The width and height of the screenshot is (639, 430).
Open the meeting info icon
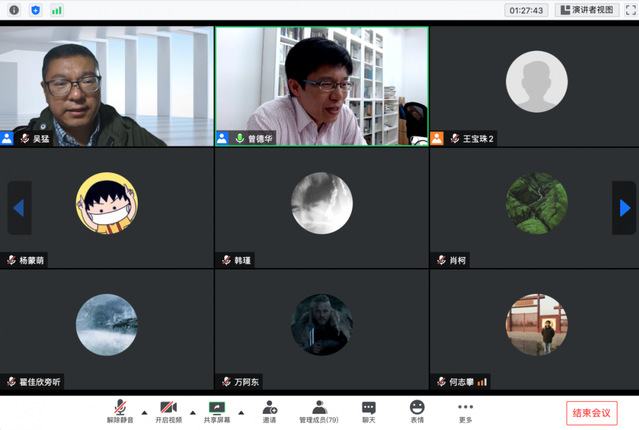coord(14,10)
